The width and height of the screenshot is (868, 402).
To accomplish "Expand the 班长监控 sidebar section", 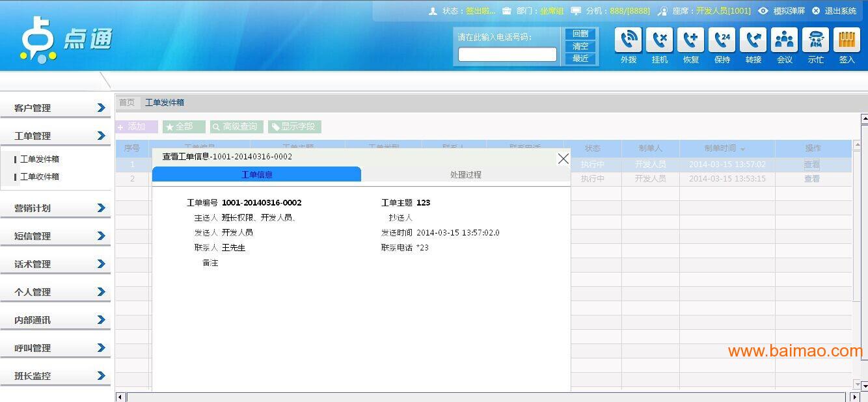I will coord(55,376).
